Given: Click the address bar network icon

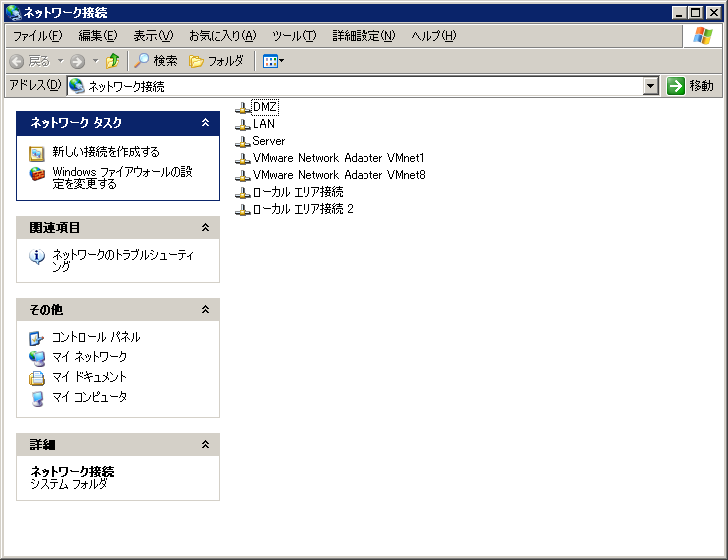Looking at the screenshot, I should pyautogui.click(x=77, y=86).
